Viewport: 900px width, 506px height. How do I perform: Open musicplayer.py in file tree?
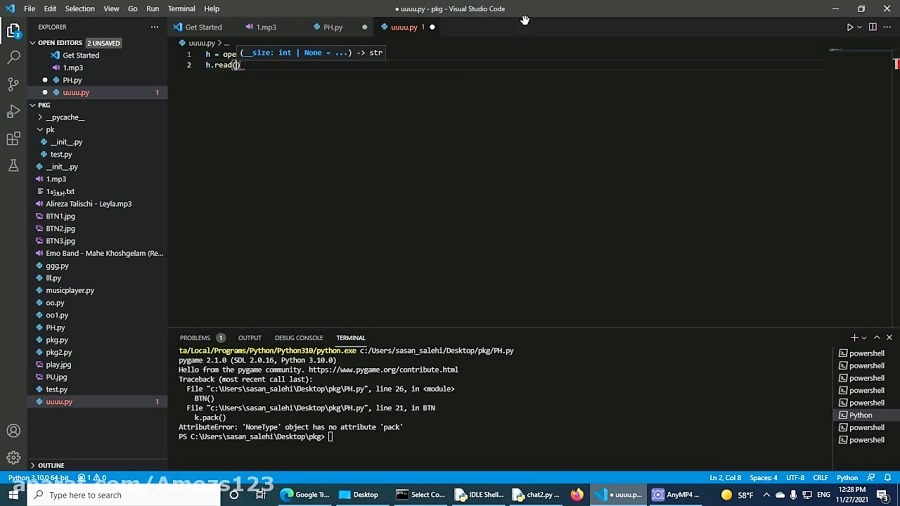[70, 290]
